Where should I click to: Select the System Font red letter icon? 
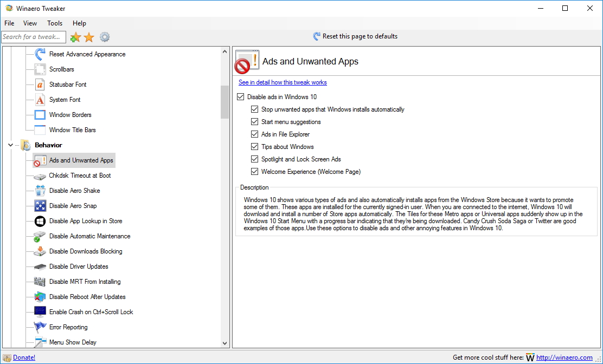click(x=40, y=100)
